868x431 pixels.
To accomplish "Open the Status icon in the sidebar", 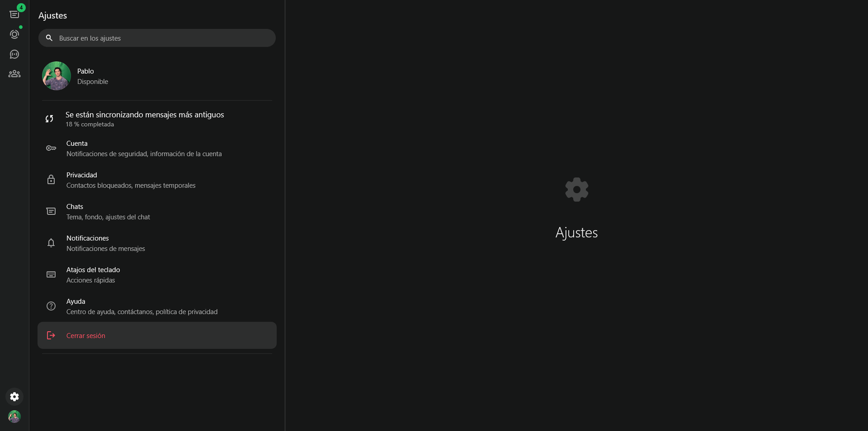I will tap(15, 34).
